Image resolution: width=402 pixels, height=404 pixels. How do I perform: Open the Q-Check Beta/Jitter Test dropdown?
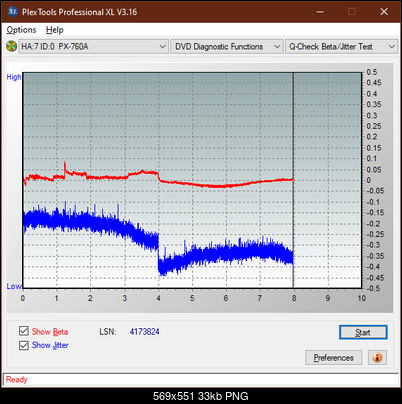(341, 47)
